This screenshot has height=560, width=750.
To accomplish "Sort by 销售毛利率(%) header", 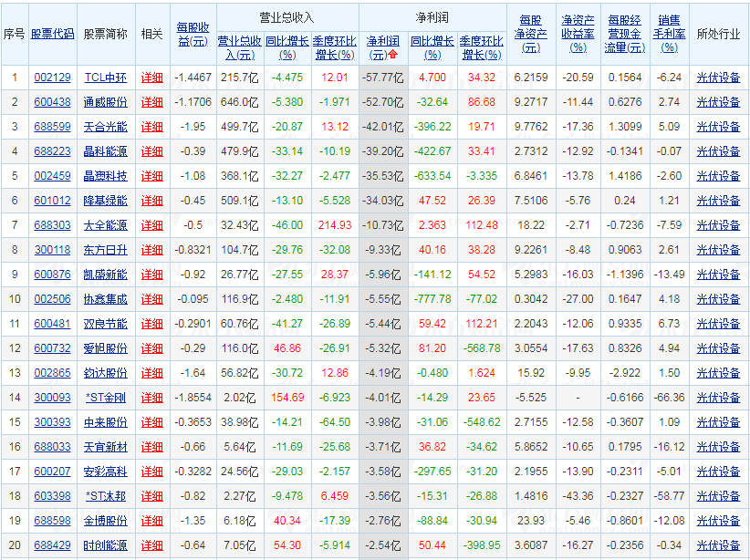I will click(669, 35).
